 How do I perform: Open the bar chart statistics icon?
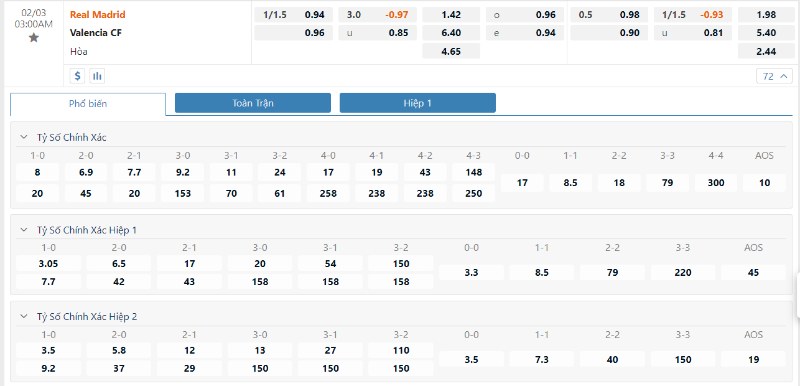[x=97, y=76]
